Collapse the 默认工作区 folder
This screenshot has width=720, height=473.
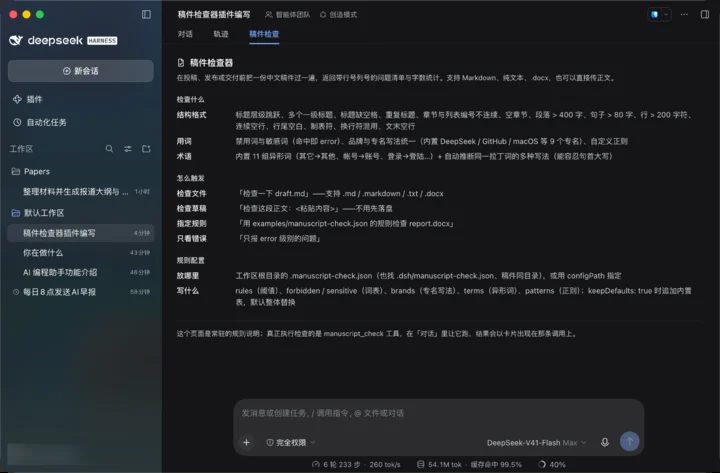38,213
